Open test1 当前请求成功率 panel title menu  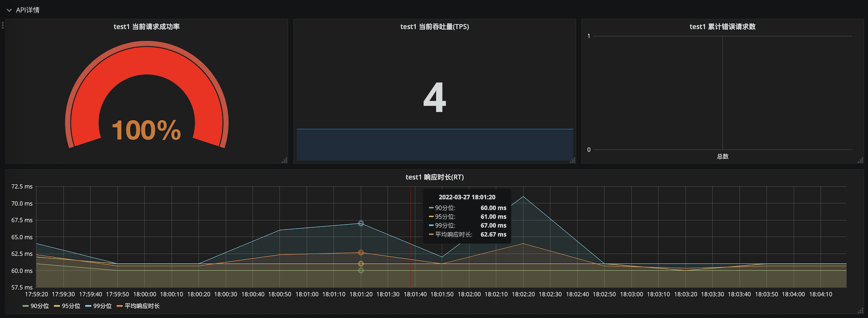(x=146, y=27)
